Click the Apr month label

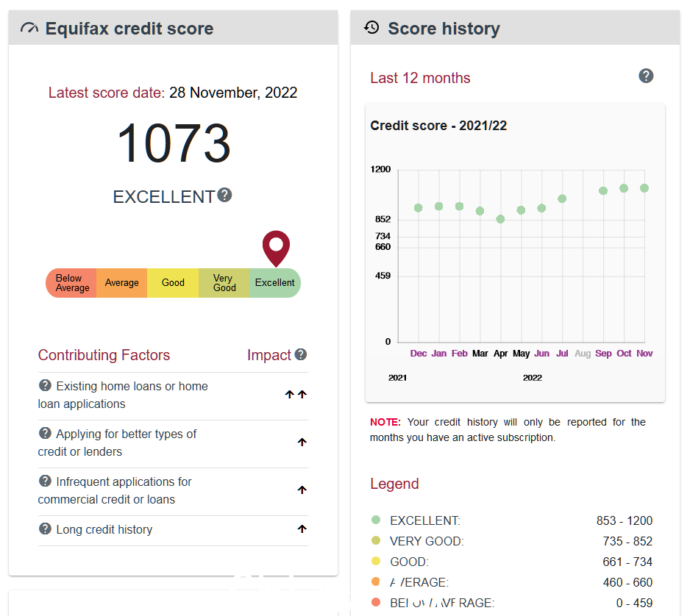tap(500, 354)
